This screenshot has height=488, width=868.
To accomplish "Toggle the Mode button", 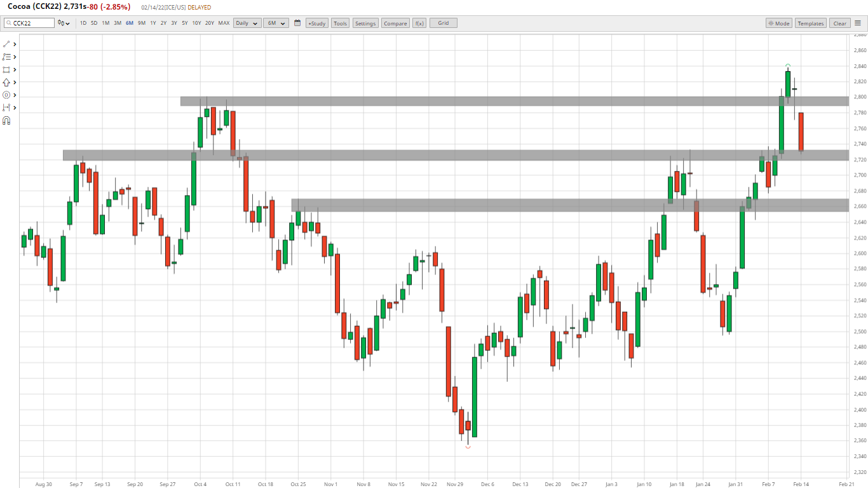I will [x=778, y=23].
